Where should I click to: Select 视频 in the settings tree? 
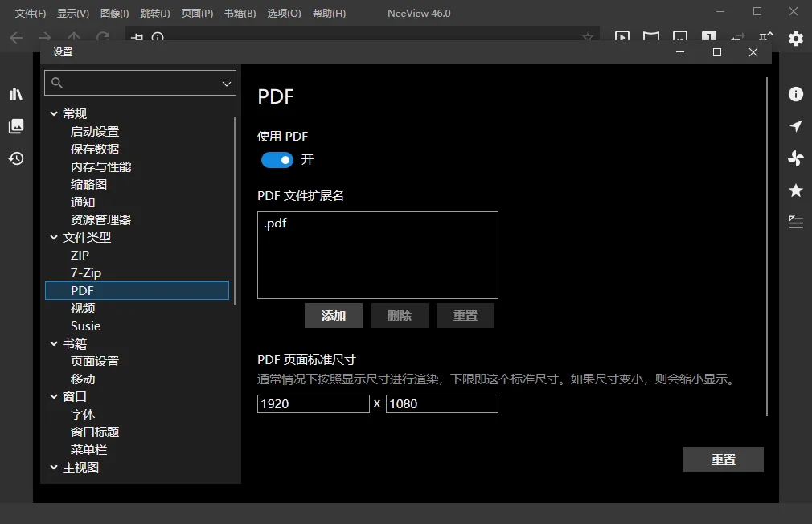tap(83, 308)
